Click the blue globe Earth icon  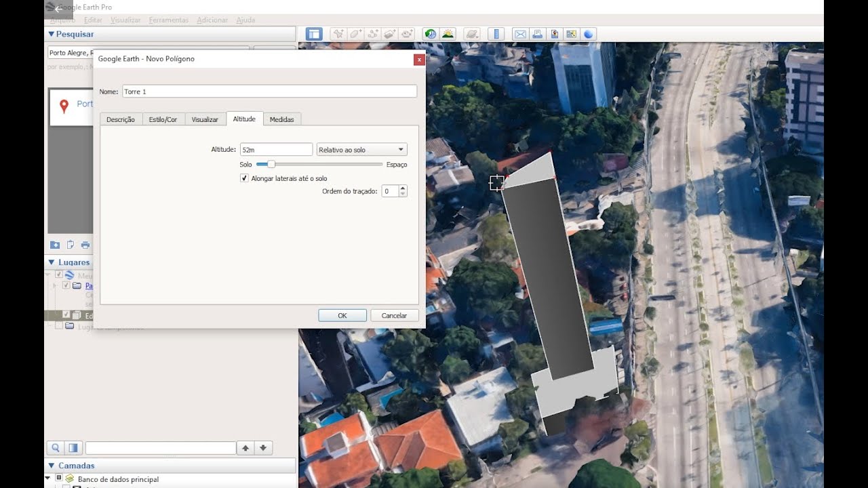pyautogui.click(x=588, y=34)
